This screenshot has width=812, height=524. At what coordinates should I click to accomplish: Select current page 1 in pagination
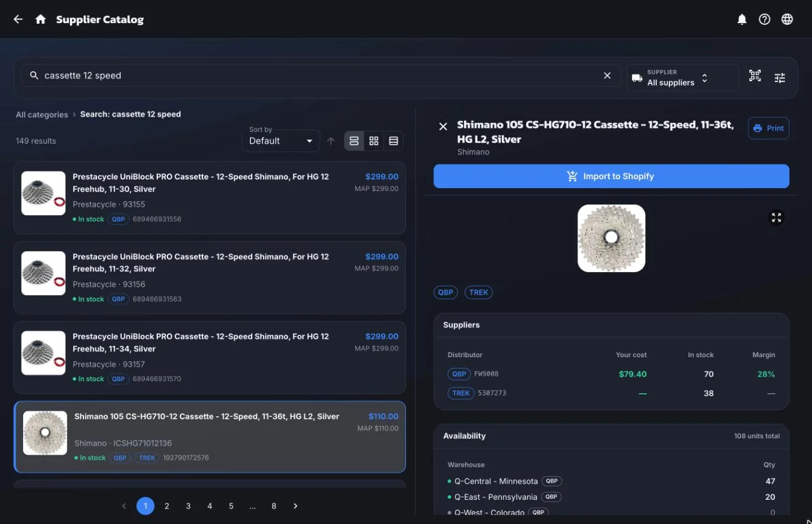click(146, 506)
